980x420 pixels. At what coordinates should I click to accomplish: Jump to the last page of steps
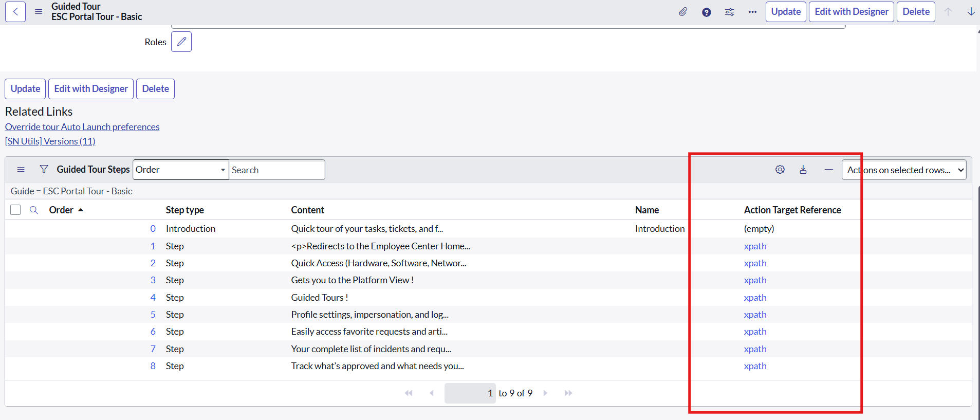point(568,393)
